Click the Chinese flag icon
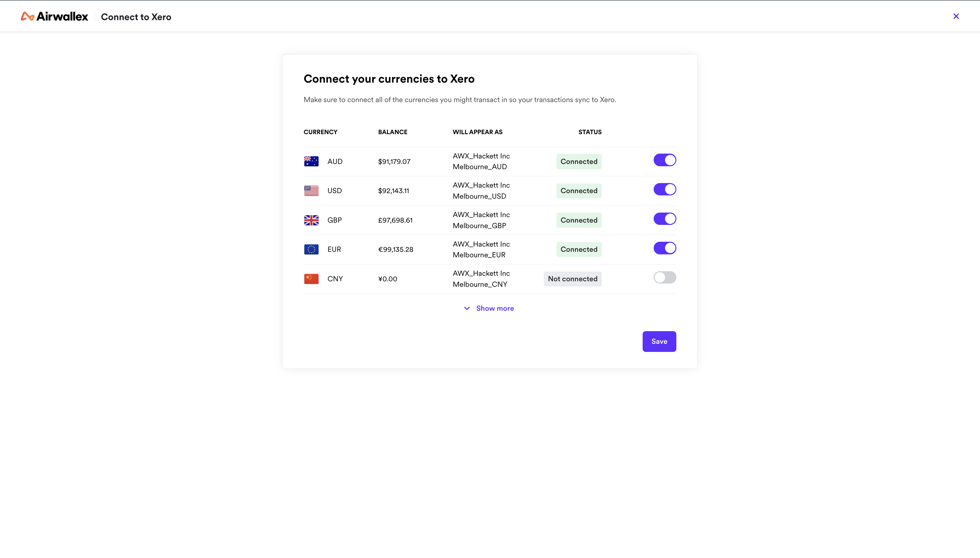Image resolution: width=980 pixels, height=558 pixels. (x=311, y=279)
